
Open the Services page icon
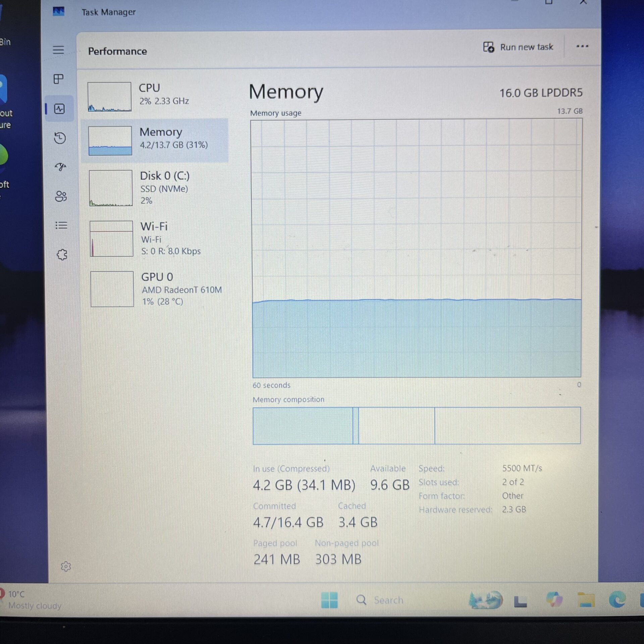click(62, 255)
